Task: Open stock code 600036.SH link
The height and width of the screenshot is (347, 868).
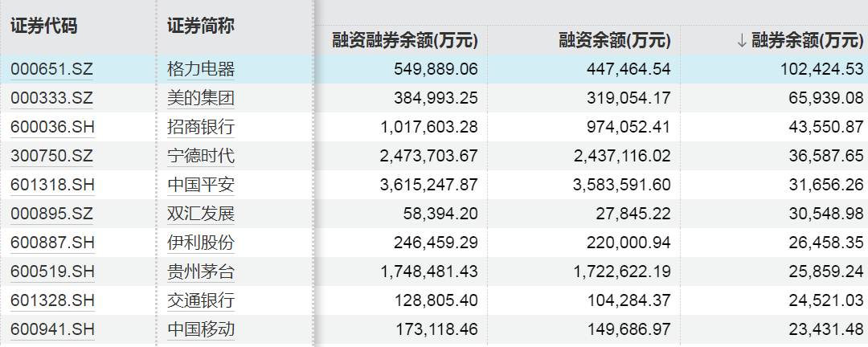Action: point(52,127)
